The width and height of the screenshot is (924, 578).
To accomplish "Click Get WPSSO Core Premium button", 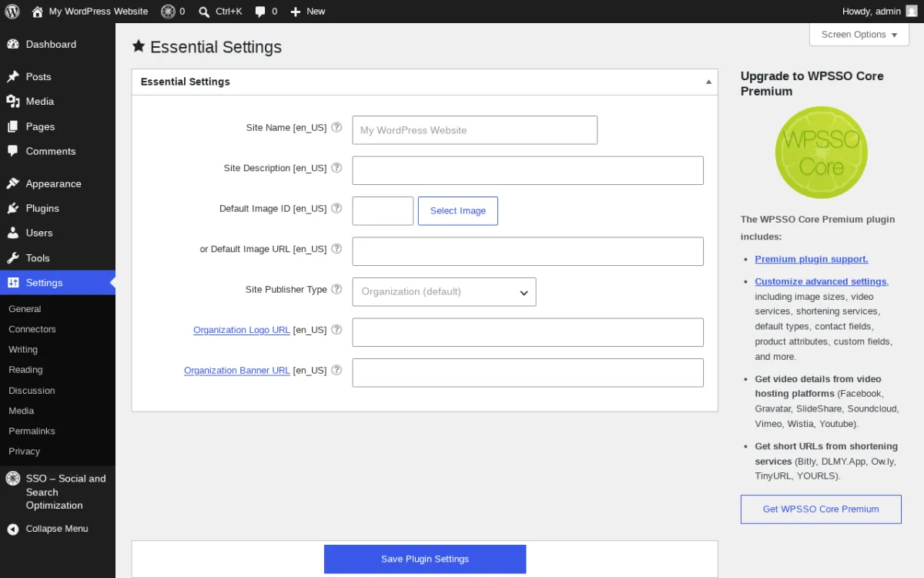I will (x=821, y=509).
